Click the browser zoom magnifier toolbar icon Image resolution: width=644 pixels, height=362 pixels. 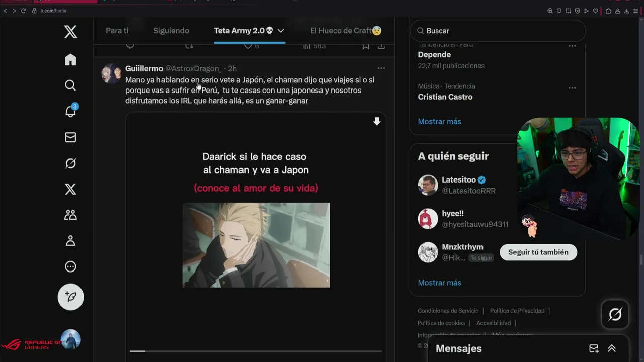click(550, 11)
